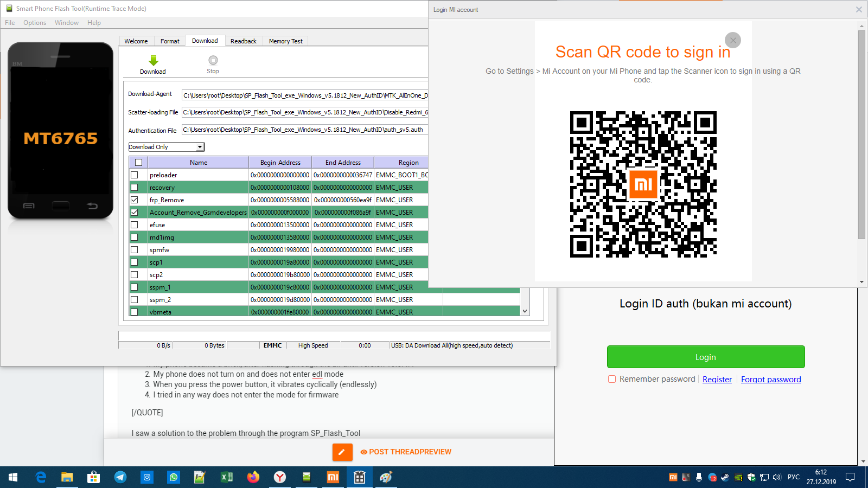868x488 pixels.
Task: Open Instagram app from taskbar
Action: click(146, 477)
